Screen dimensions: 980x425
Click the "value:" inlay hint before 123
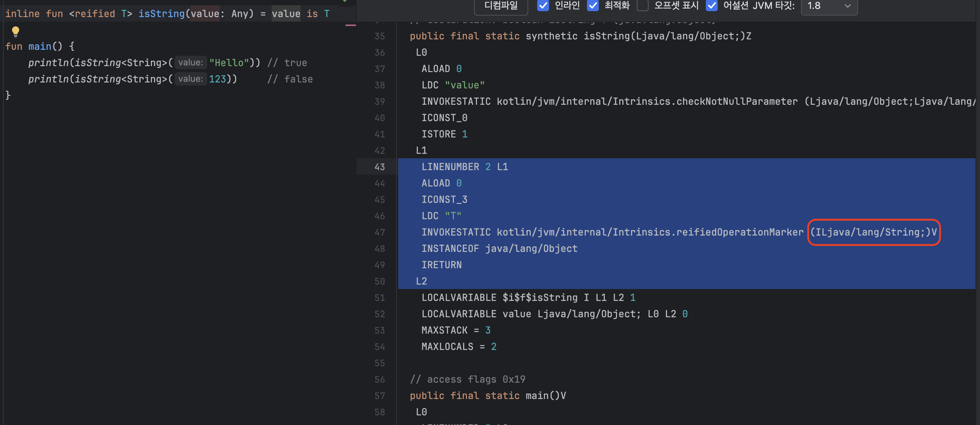(x=191, y=79)
